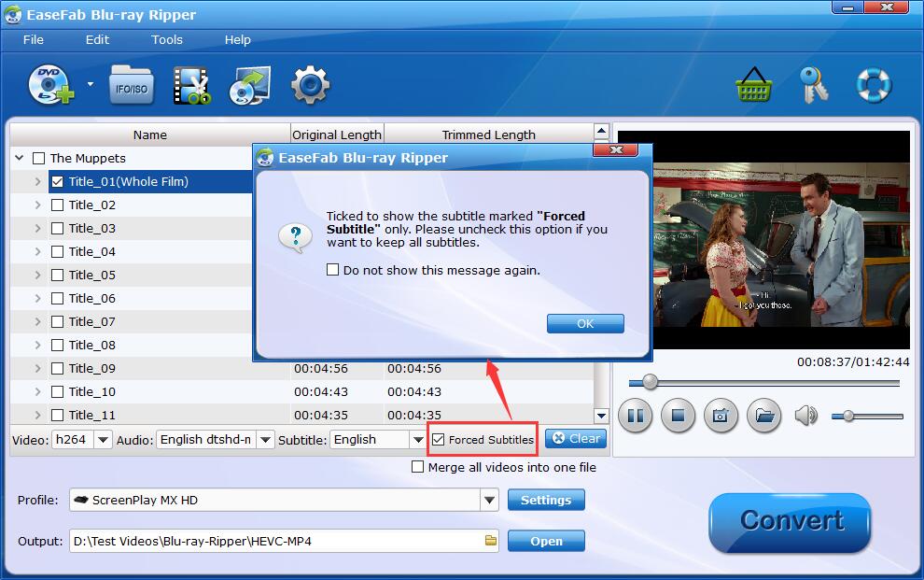The height and width of the screenshot is (580, 924).
Task: Click the output path folder browse icon
Action: (x=490, y=541)
